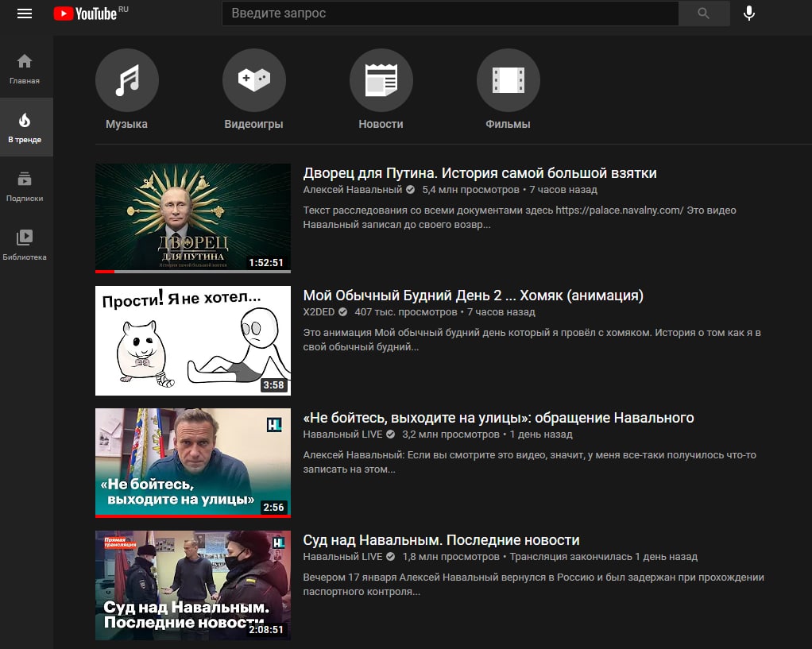The image size is (812, 649).
Task: Open Библиотека in the sidebar
Action: point(25,245)
